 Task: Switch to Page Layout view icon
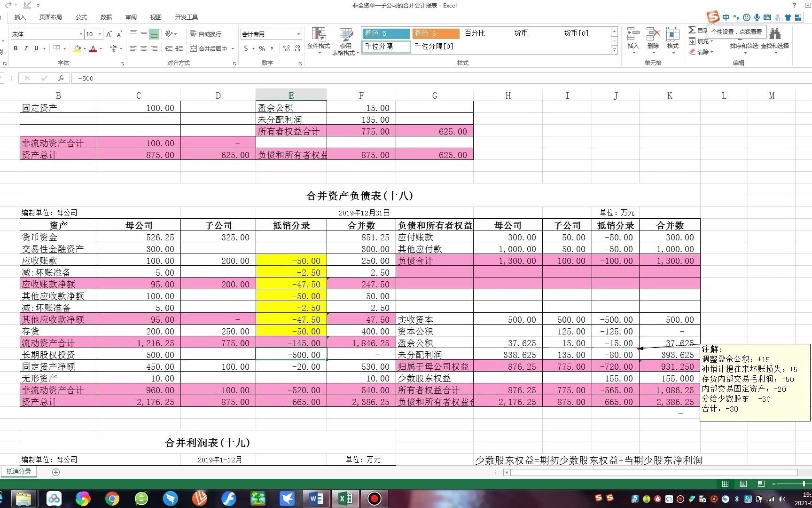point(743,484)
